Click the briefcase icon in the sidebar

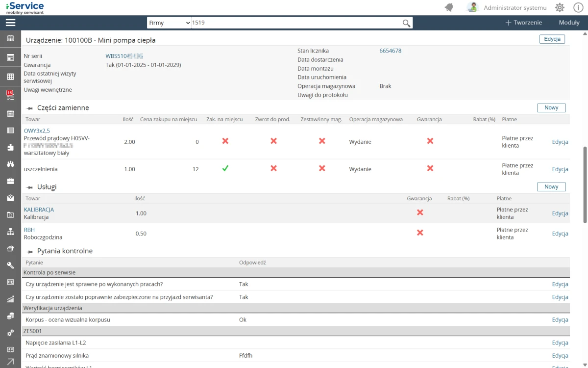(10, 181)
